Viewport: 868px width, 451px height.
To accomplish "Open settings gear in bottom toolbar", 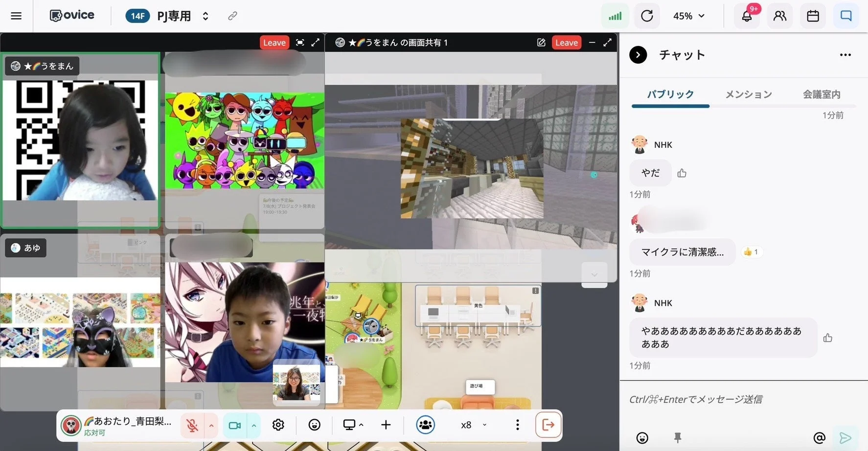I will 278,425.
